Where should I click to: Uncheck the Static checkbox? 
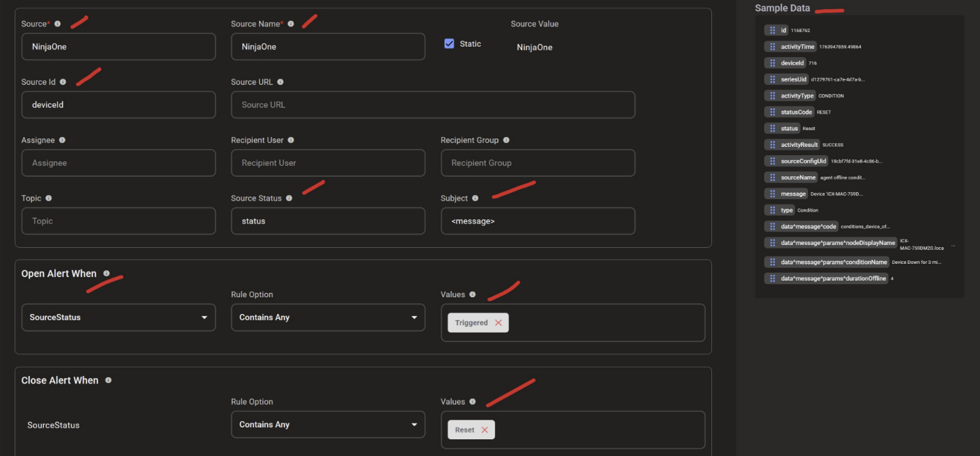(449, 43)
